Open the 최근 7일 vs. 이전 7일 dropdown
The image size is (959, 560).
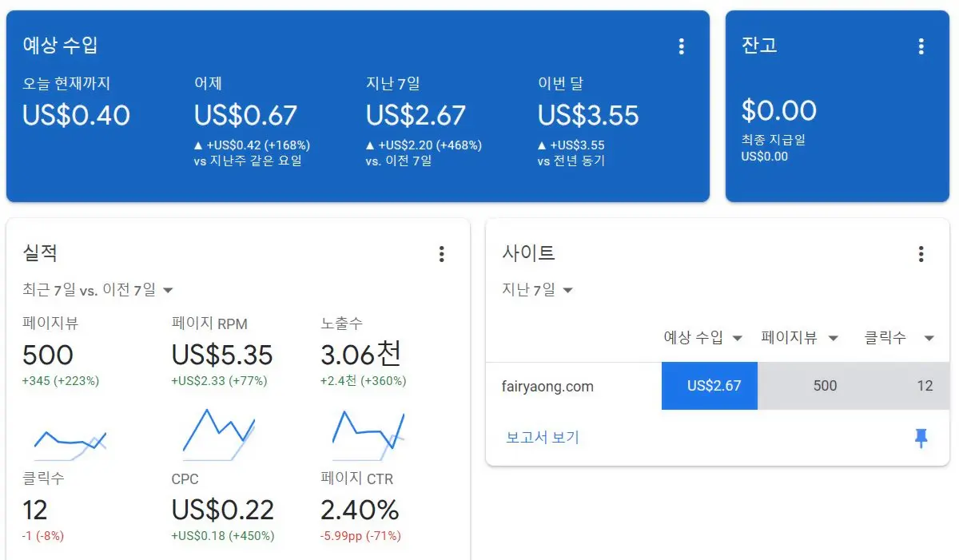point(94,290)
